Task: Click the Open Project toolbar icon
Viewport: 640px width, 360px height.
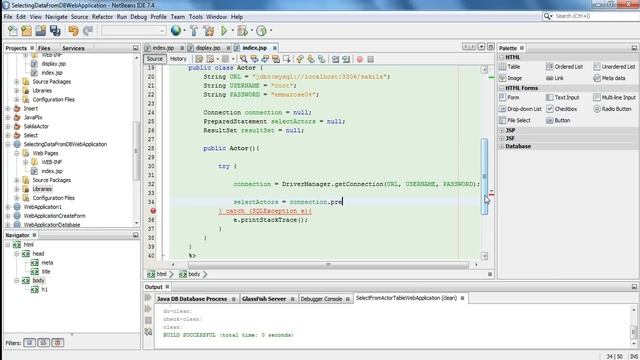Action: (40, 31)
